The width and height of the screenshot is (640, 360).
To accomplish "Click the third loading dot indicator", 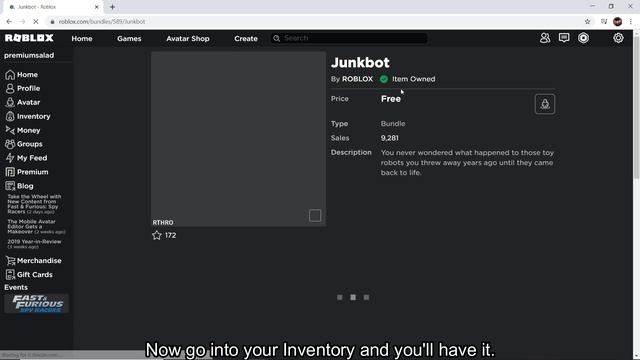I will coord(367,298).
